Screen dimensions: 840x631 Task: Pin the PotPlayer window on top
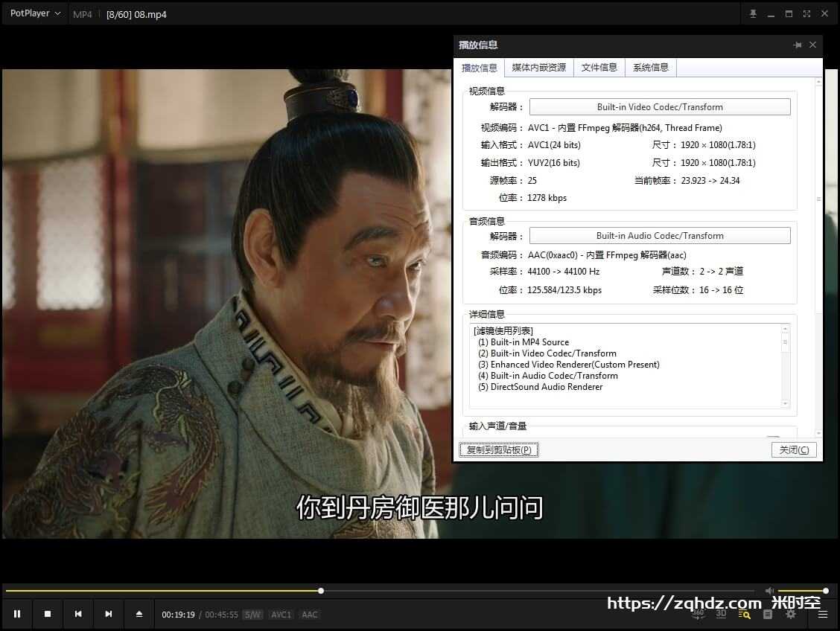pos(753,14)
